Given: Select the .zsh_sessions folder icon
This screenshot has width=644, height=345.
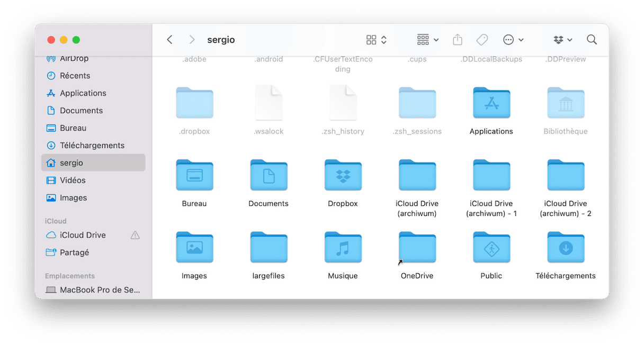Looking at the screenshot, I should (x=417, y=103).
